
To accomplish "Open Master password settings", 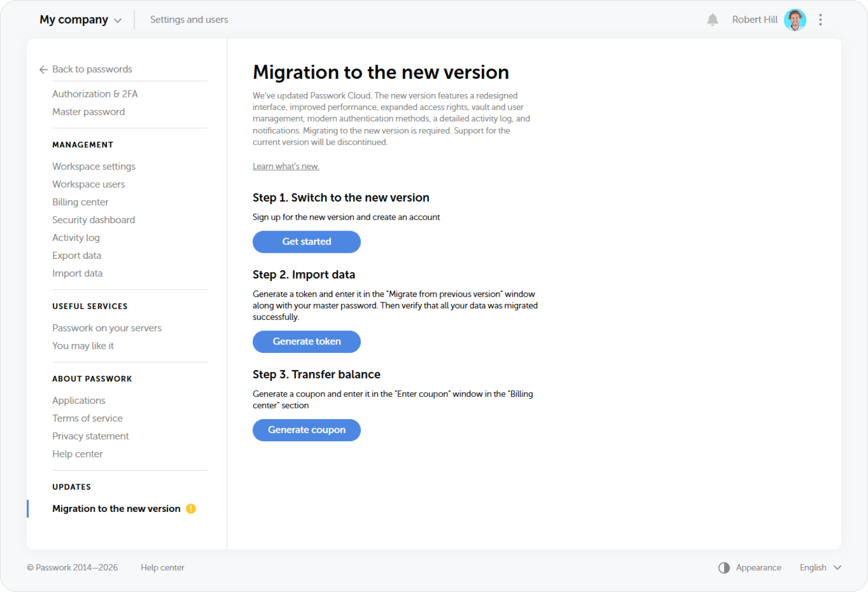I will pos(88,112).
